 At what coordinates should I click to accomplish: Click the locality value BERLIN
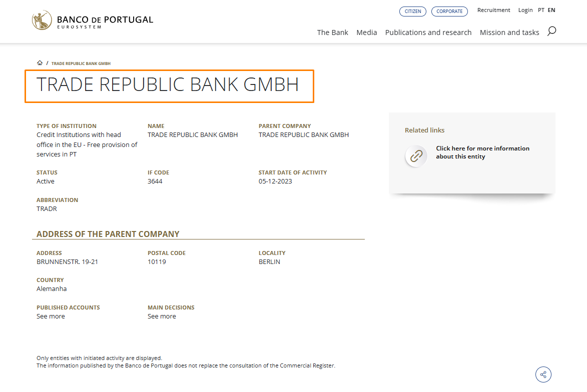pyautogui.click(x=270, y=262)
